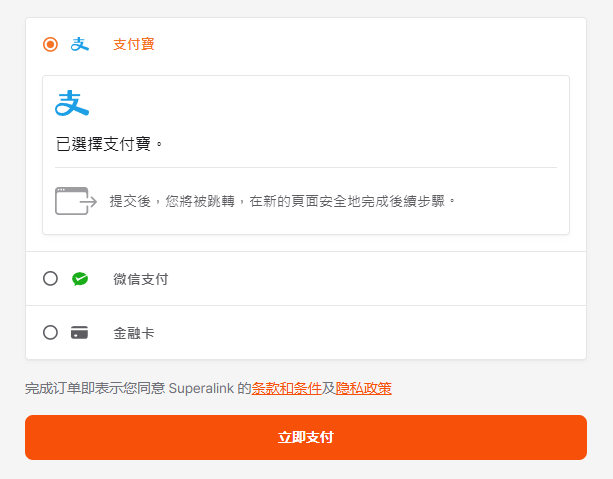Click the large Alipay logo in panel

pos(72,103)
